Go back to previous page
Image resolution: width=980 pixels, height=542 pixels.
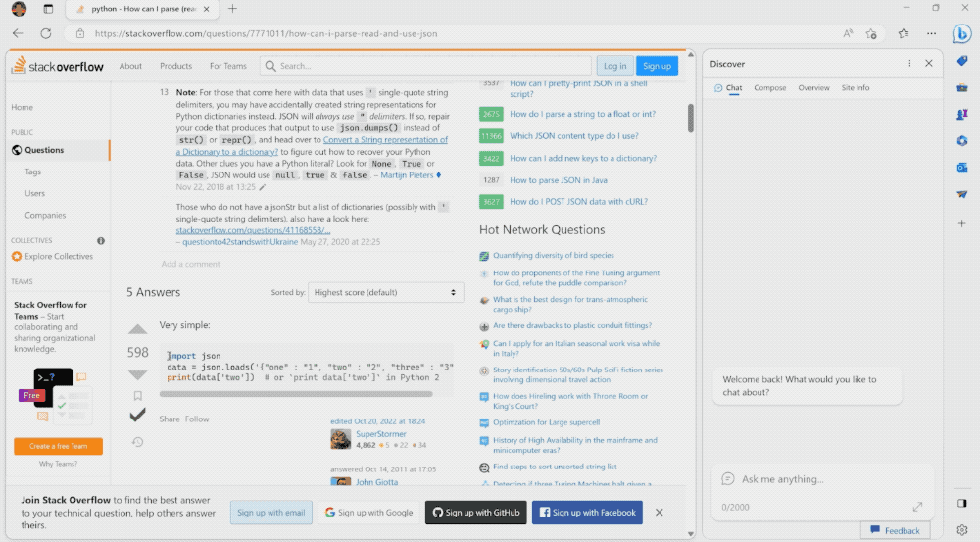click(18, 33)
